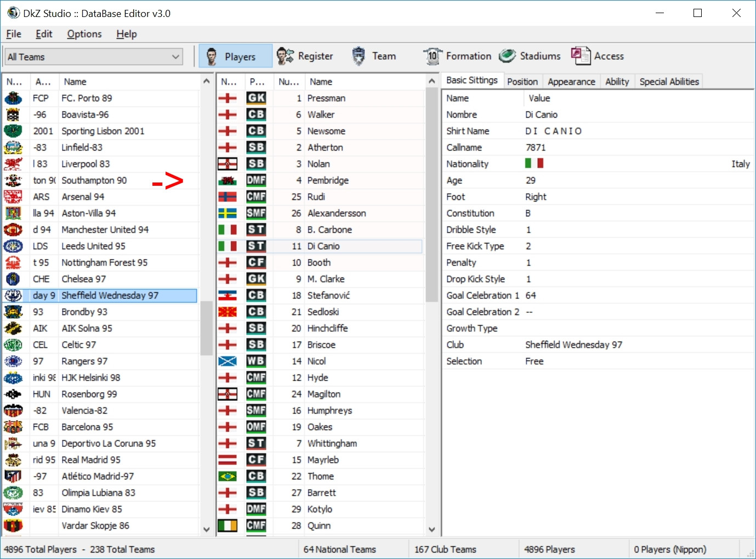Select Valencia-82 in team list

point(100,410)
